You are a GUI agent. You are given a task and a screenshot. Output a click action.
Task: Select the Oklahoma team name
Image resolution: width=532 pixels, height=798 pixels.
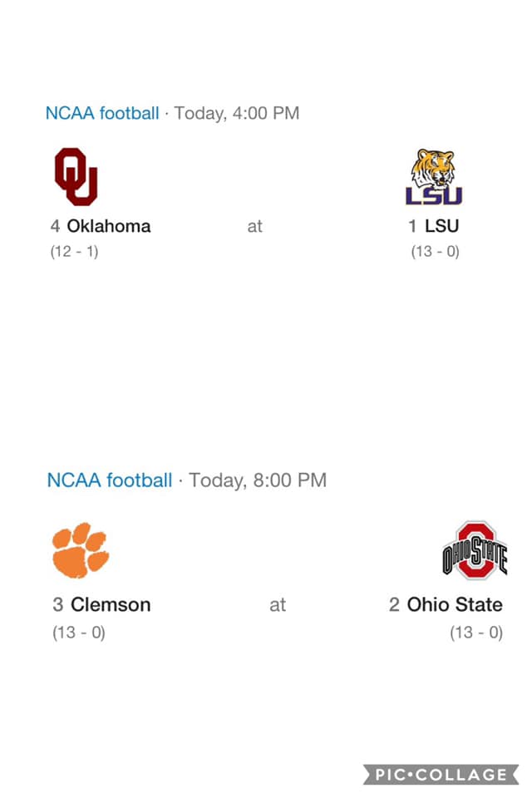(108, 225)
